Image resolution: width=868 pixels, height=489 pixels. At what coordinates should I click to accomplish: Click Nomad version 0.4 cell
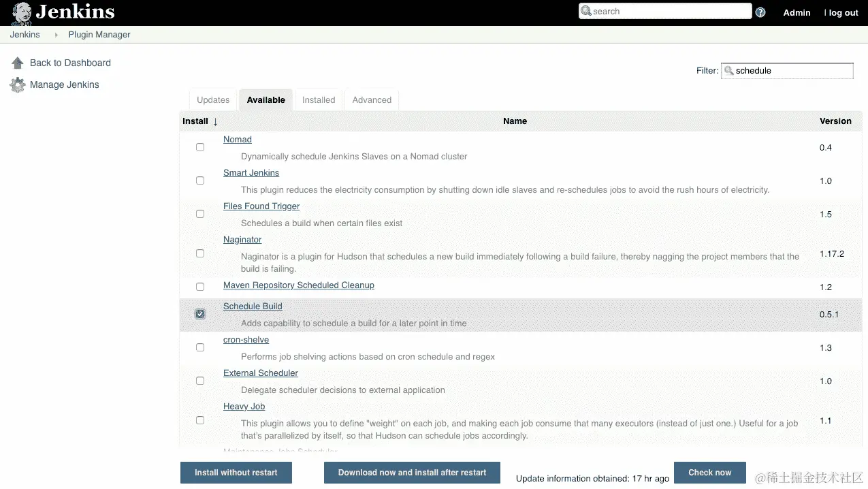click(x=826, y=148)
